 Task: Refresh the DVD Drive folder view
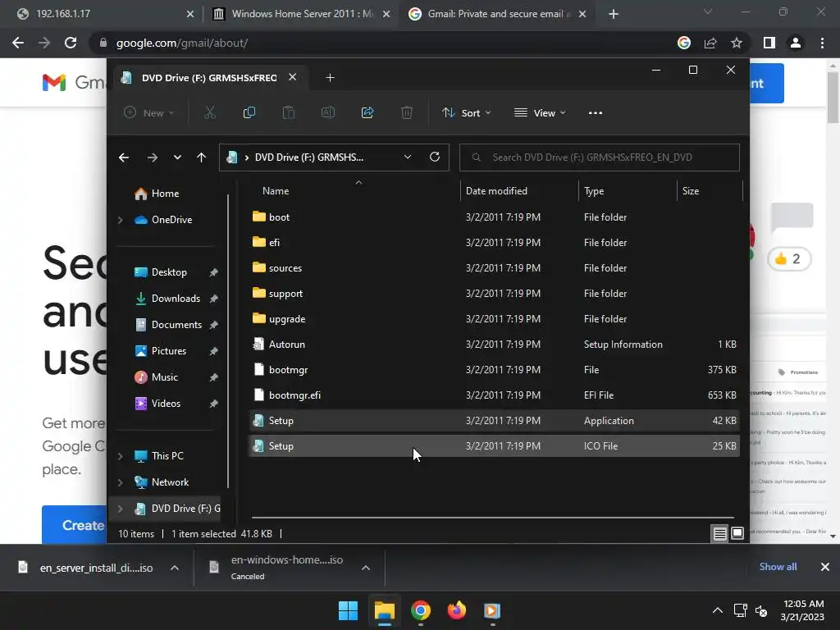click(435, 157)
